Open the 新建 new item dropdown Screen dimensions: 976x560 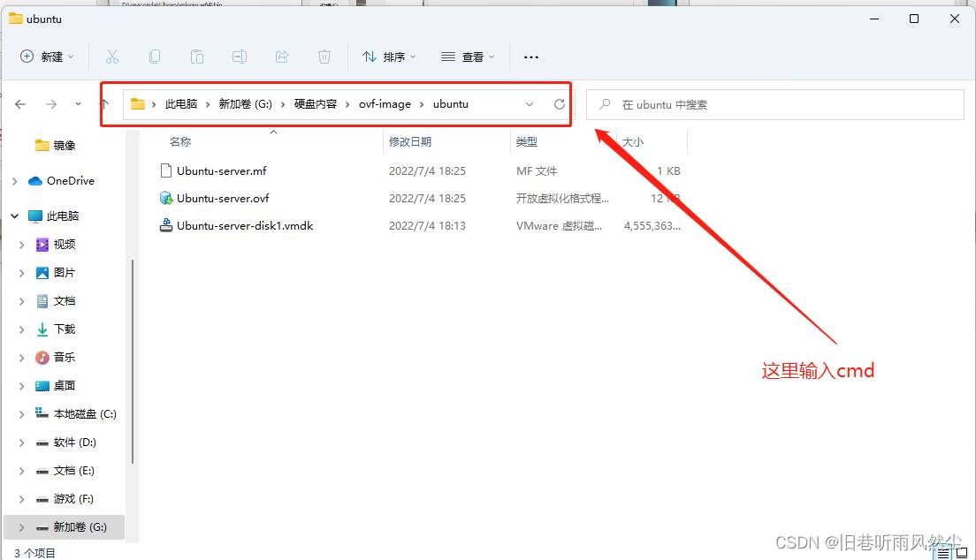coord(48,57)
